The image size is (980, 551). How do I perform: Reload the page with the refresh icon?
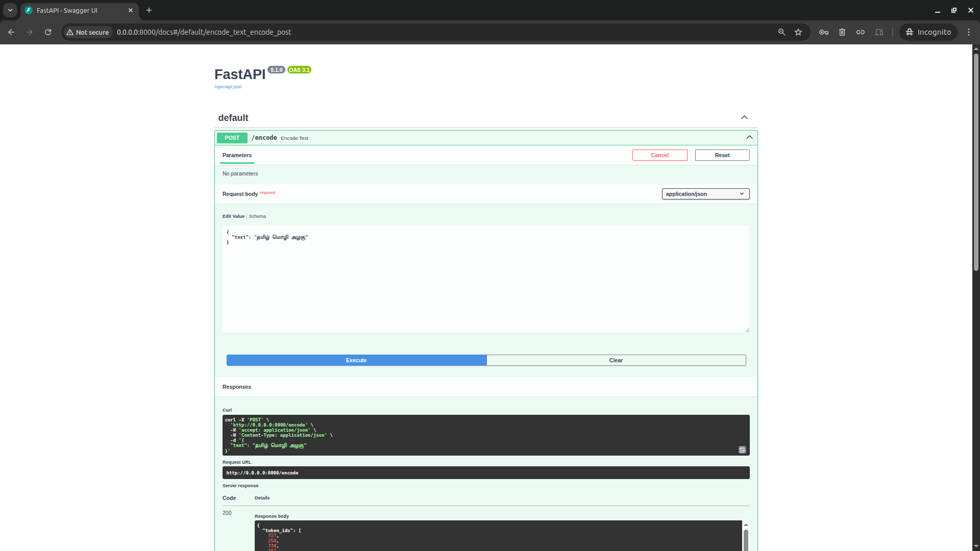click(x=48, y=32)
